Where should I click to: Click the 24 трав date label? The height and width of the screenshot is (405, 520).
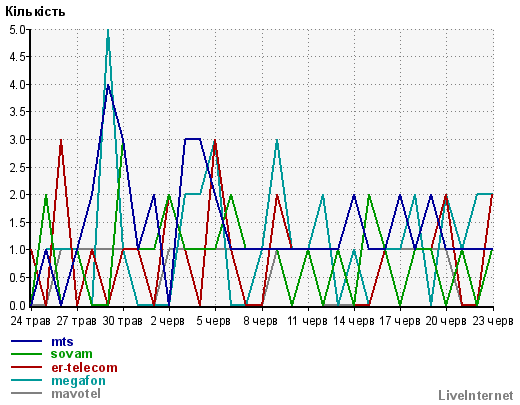[x=30, y=321]
